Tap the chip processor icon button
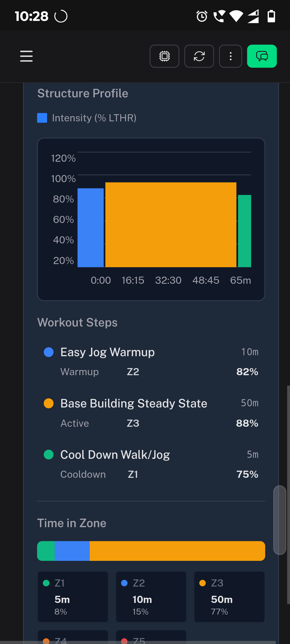 coord(164,56)
